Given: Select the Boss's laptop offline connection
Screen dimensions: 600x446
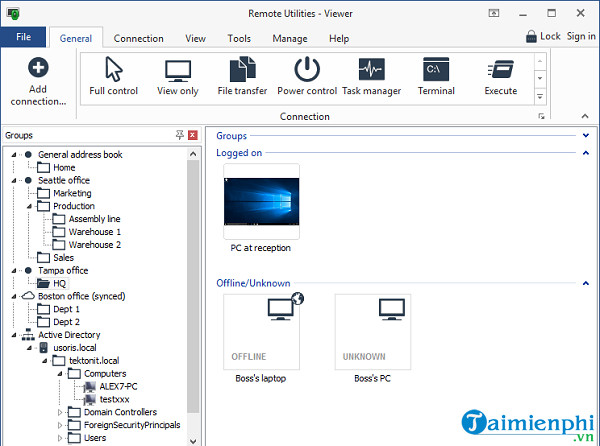Looking at the screenshot, I should (261, 332).
